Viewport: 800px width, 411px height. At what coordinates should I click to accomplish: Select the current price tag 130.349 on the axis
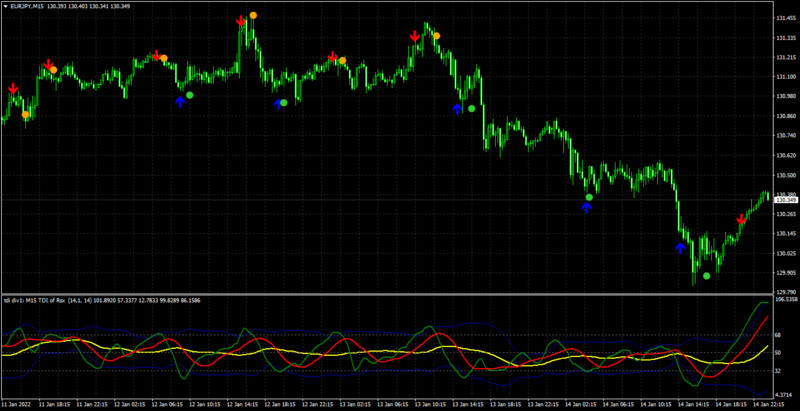pos(784,200)
